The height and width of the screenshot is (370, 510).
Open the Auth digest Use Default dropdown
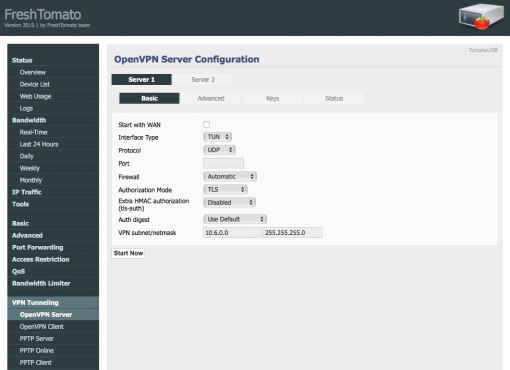pyautogui.click(x=235, y=219)
